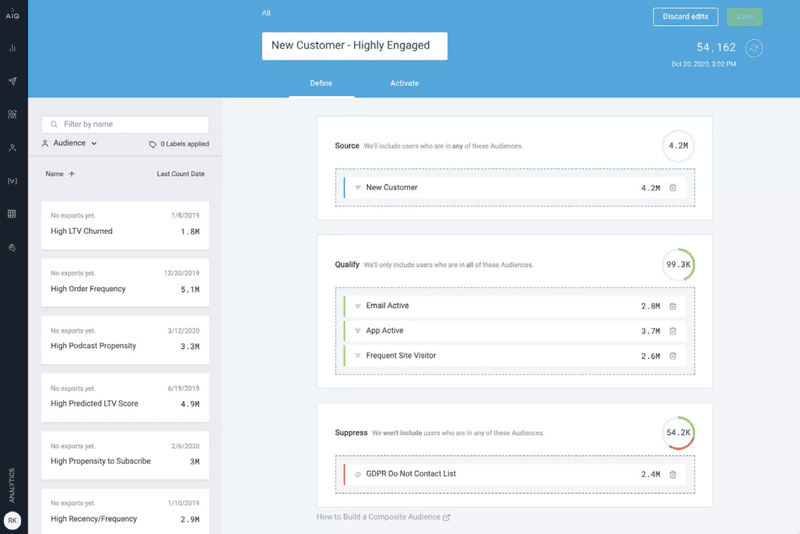800x534 pixels.
Task: Click the 3.7M count for App Active
Action: click(651, 331)
